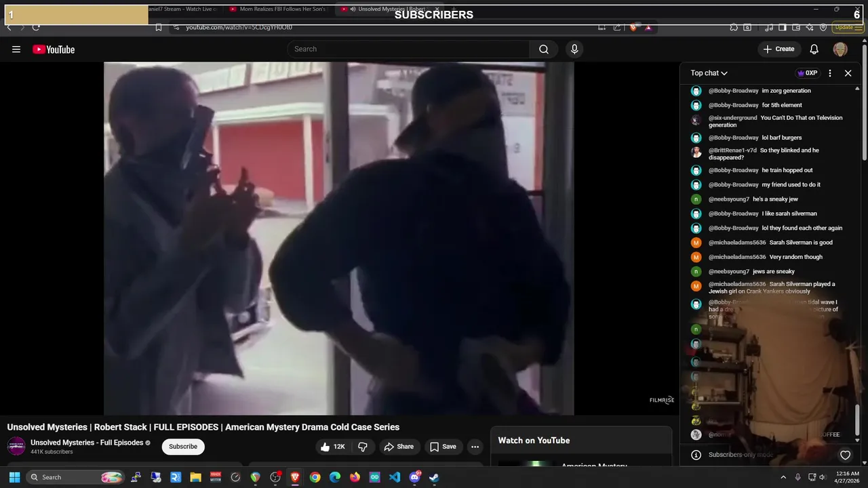868x488 pixels.
Task: Go back in the browser
Action: 9,27
